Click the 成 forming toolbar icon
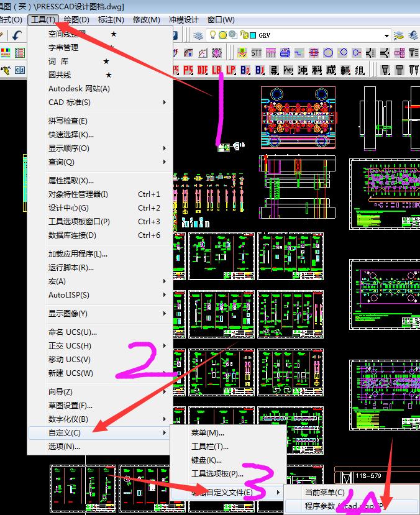This screenshot has width=420, height=515. pos(331,70)
